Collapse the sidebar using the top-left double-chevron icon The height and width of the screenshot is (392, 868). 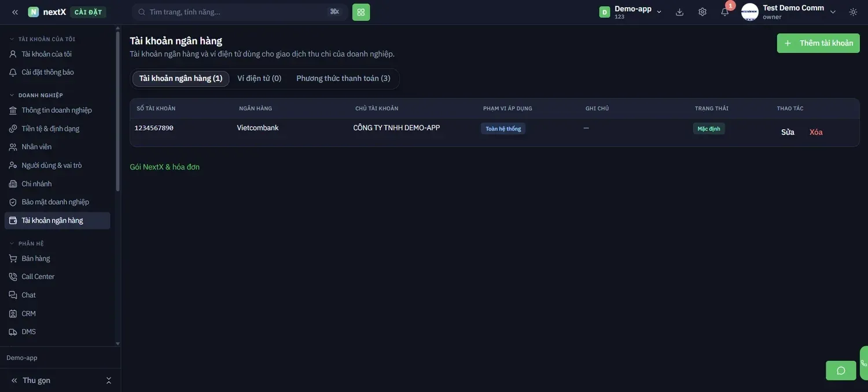point(15,12)
